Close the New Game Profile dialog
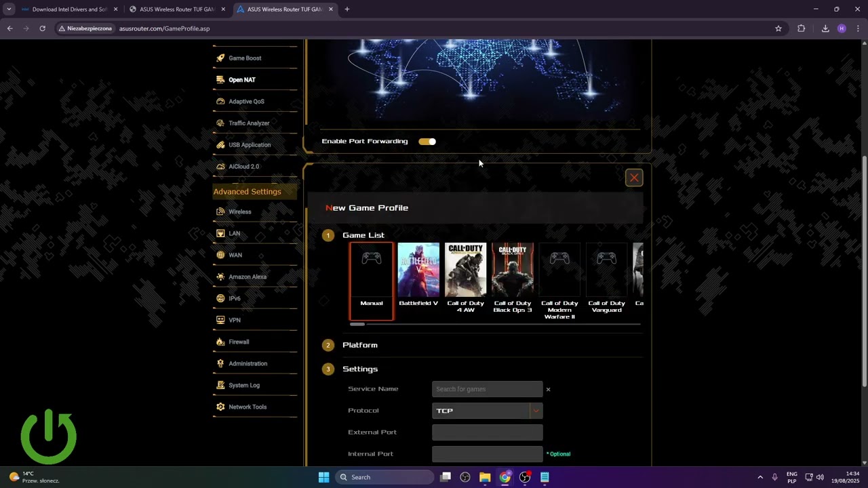 pyautogui.click(x=634, y=178)
